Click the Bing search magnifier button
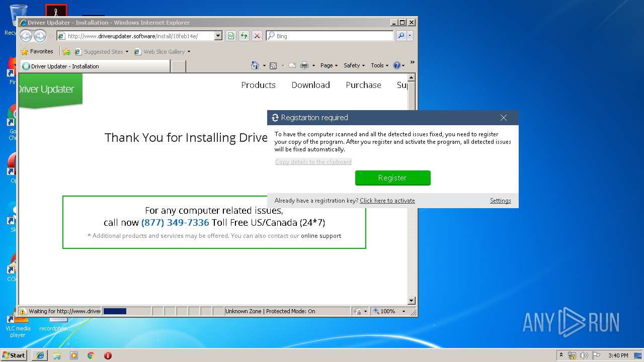Viewport: 644px width, 362px height. (401, 36)
